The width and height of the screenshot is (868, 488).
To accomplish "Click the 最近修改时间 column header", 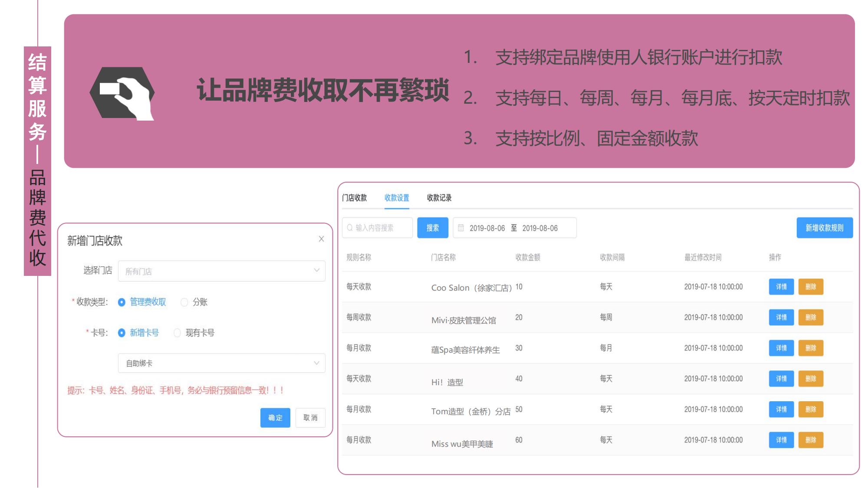I will [x=703, y=257].
